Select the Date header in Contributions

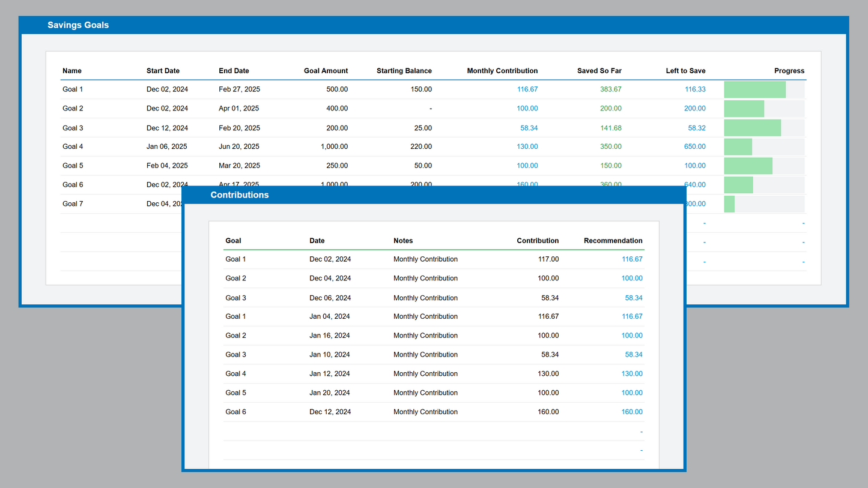tap(317, 241)
